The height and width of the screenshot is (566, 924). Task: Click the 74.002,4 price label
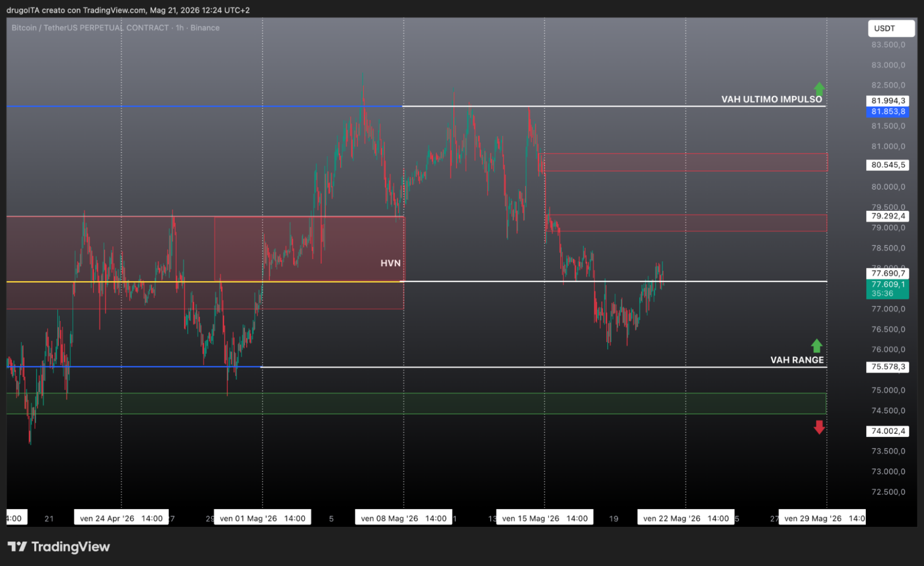click(888, 431)
